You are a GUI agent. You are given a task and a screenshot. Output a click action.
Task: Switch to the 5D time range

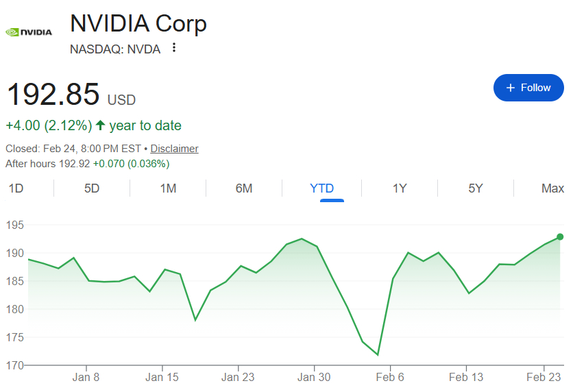point(92,188)
